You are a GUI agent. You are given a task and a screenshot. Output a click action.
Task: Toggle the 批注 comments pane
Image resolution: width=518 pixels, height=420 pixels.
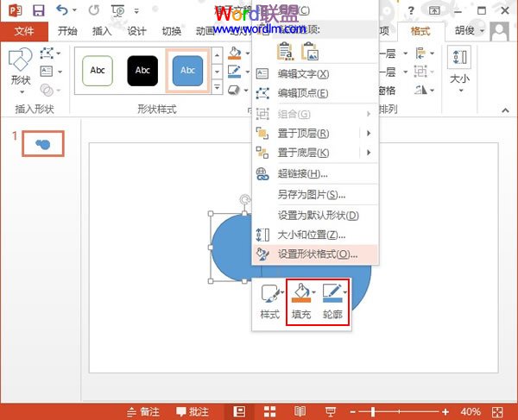[x=193, y=411]
